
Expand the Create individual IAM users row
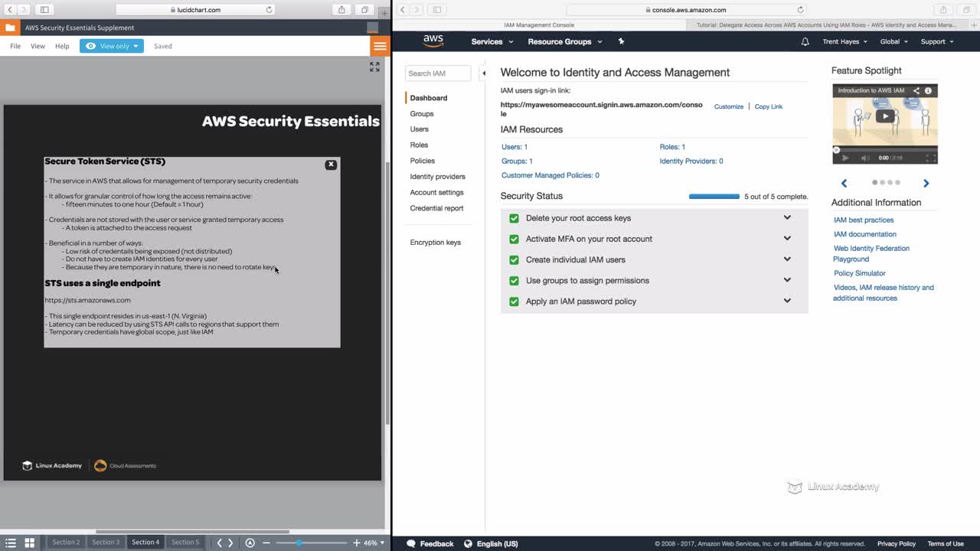[x=787, y=259]
